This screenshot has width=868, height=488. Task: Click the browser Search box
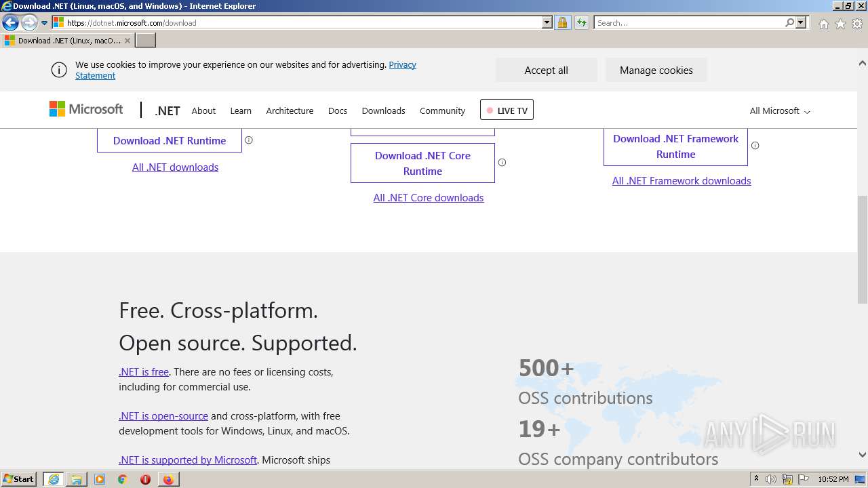click(689, 22)
